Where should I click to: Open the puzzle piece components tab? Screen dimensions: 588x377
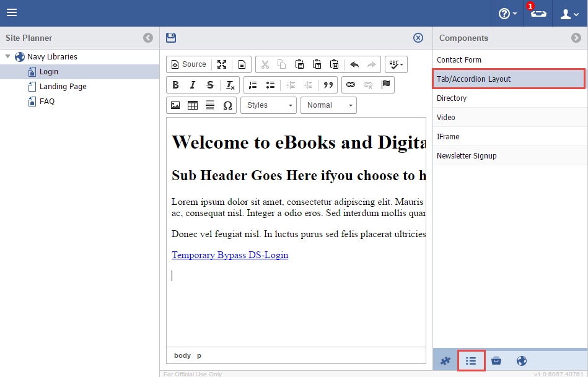[445, 361]
